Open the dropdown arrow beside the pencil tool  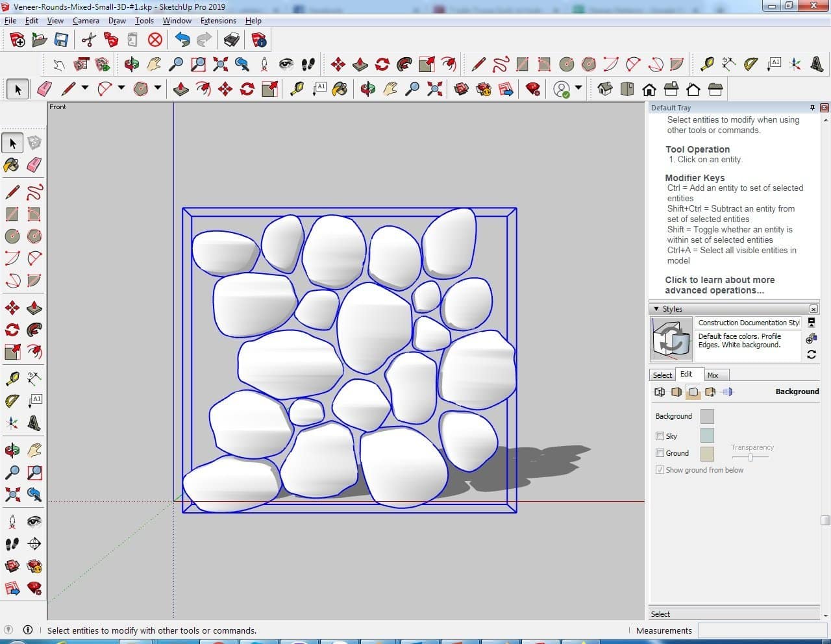click(x=84, y=88)
